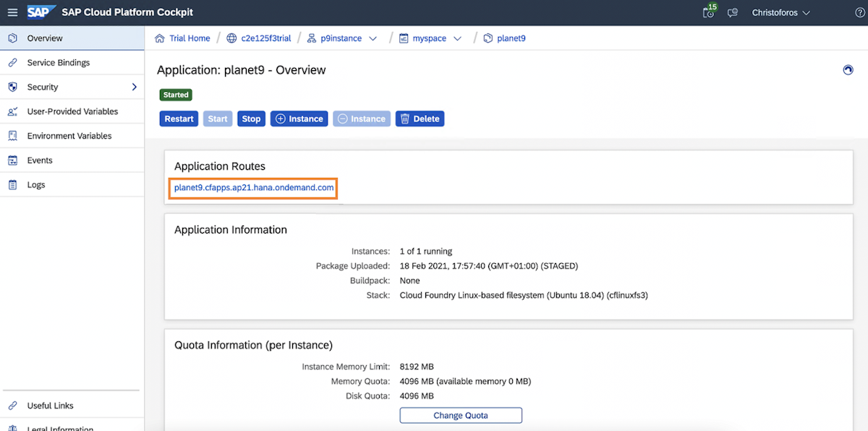Click the Service Bindings link icon
This screenshot has height=431, width=868.
[x=12, y=63]
